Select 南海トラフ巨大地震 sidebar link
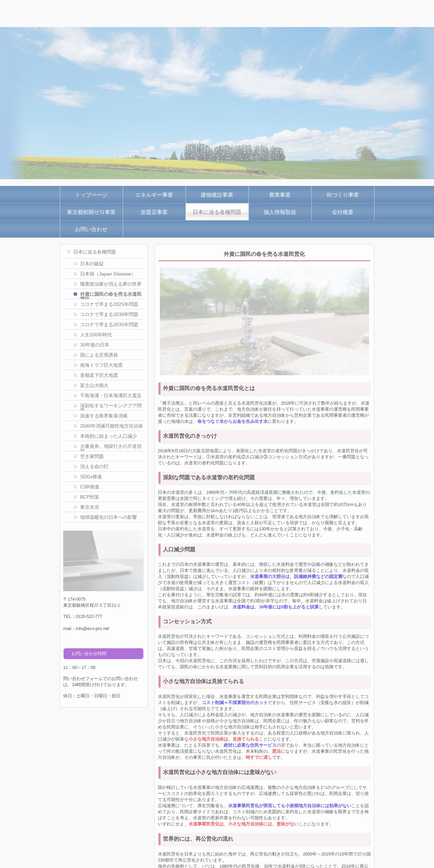 pos(104,365)
